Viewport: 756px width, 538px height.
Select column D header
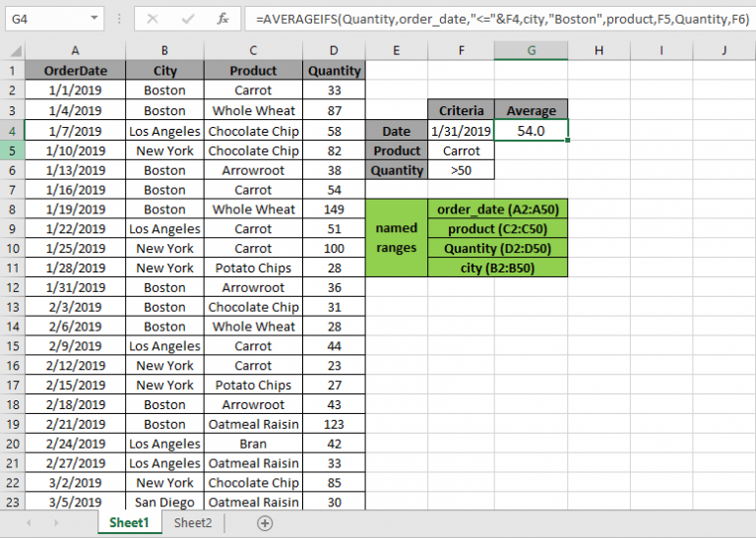point(334,50)
